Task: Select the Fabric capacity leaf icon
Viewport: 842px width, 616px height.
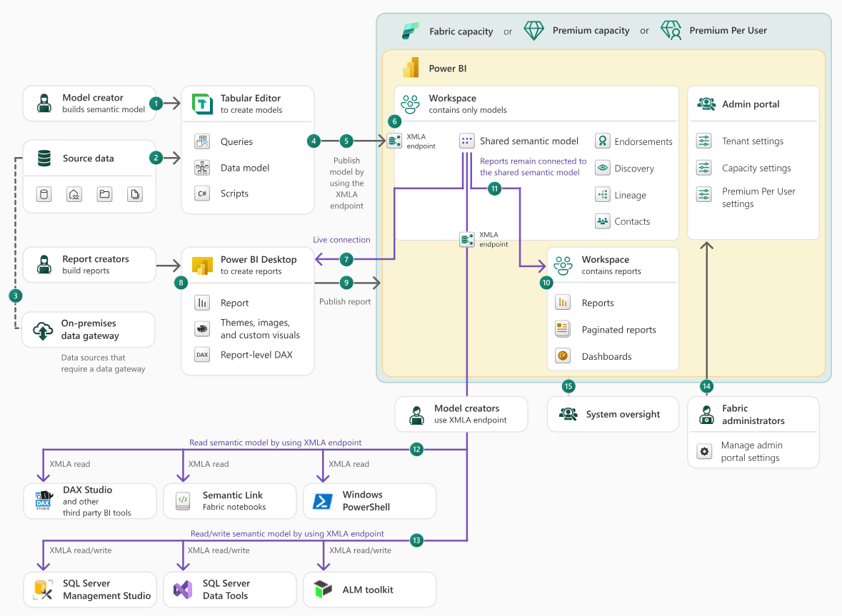Action: coord(411,30)
